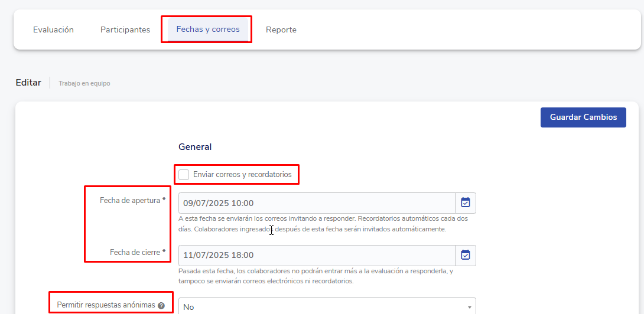The height and width of the screenshot is (314, 644).
Task: Open the calendar picker for Fecha de cierre
Action: [x=466, y=255]
